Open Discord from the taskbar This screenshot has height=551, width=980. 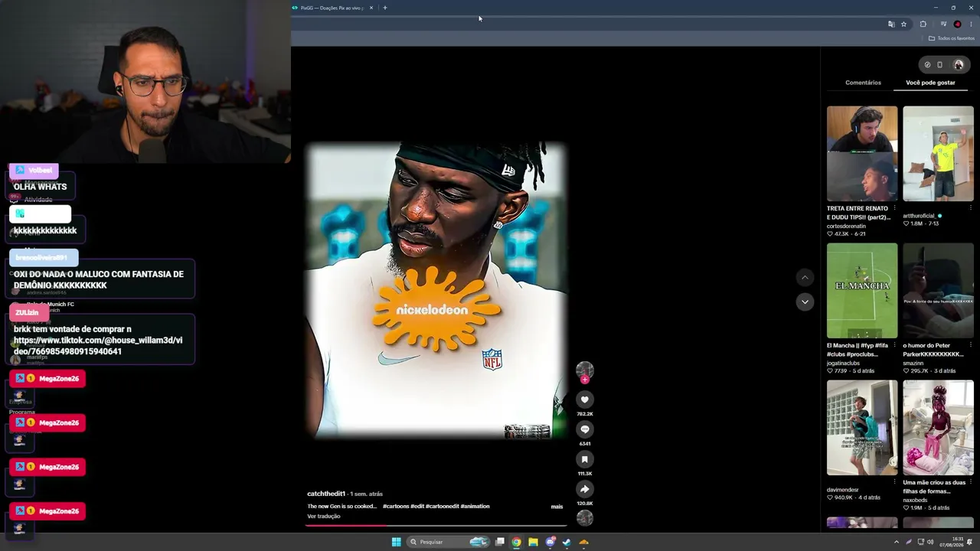550,542
